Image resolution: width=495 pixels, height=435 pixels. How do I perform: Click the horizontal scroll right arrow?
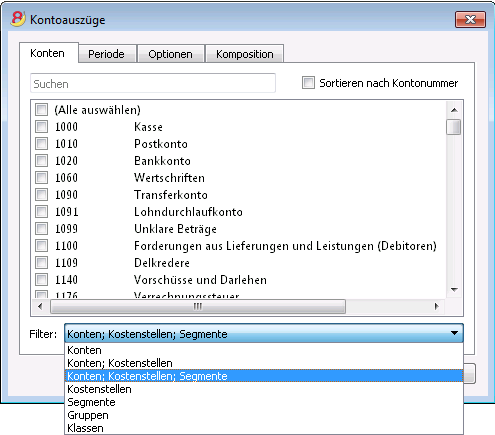(437, 306)
